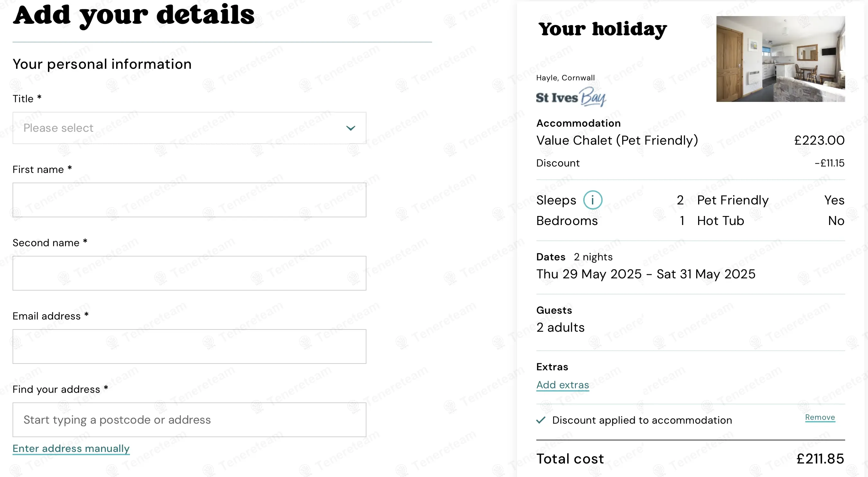The image size is (868, 477).
Task: Focus the First name field
Action: (x=189, y=200)
